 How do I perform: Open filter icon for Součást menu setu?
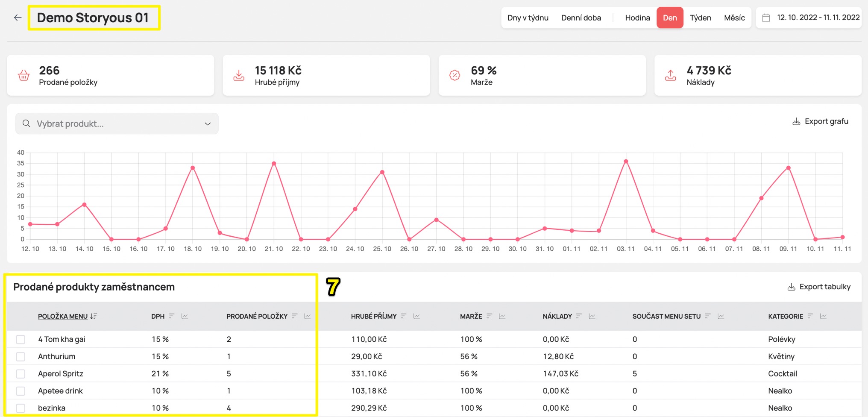pyautogui.click(x=708, y=316)
